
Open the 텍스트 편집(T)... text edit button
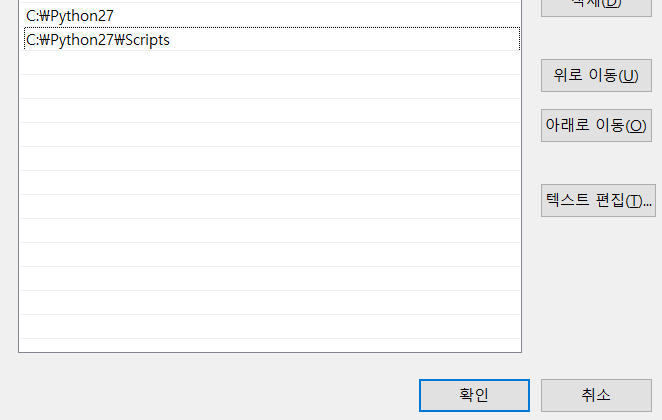tap(598, 201)
